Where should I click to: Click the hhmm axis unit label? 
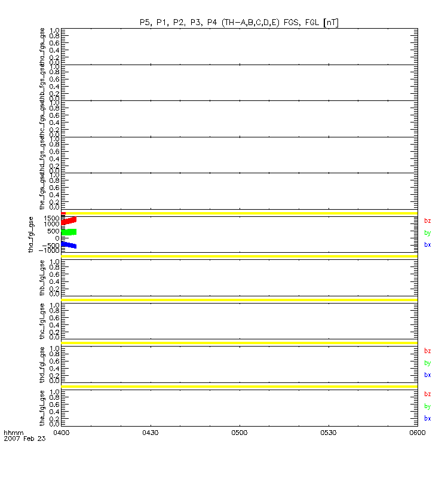[x=13, y=433]
